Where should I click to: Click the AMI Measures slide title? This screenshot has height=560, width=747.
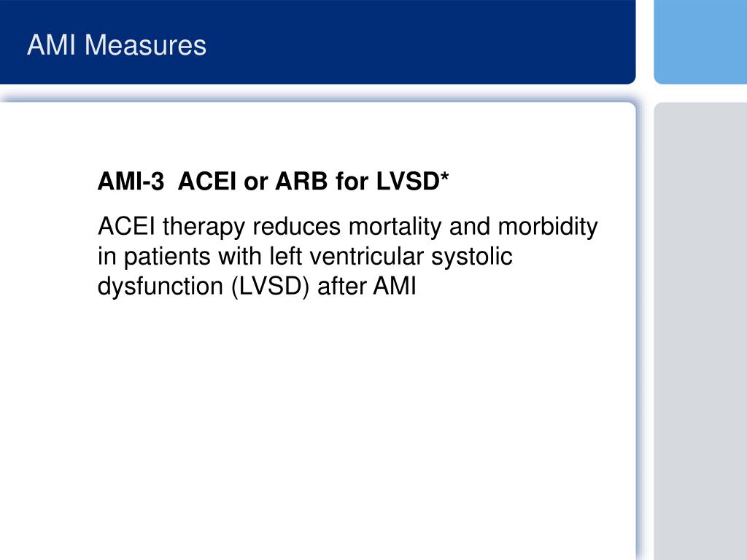coord(117,45)
